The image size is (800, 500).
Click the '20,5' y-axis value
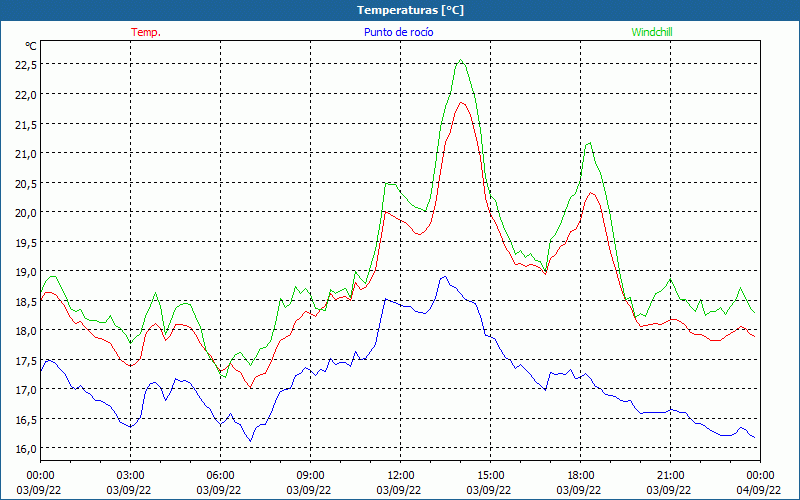point(26,183)
